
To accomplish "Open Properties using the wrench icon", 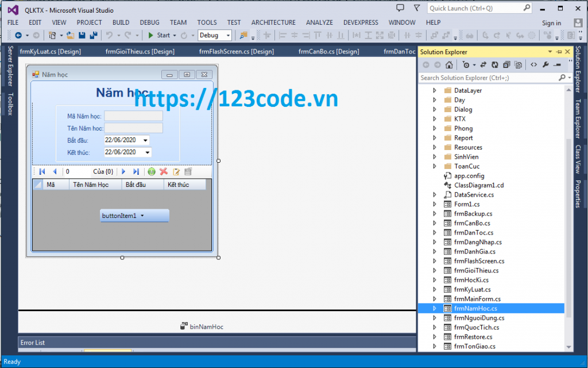I will 546,64.
